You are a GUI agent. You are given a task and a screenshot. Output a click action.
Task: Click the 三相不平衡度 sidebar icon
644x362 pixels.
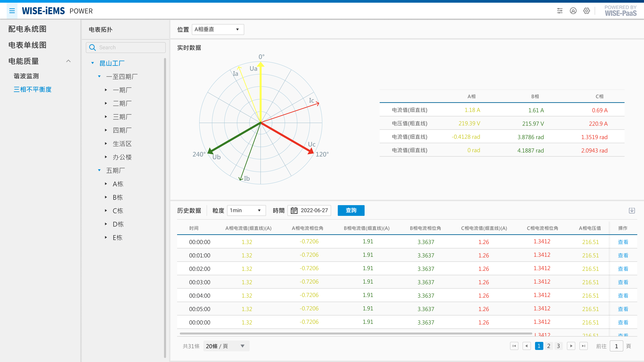click(34, 89)
